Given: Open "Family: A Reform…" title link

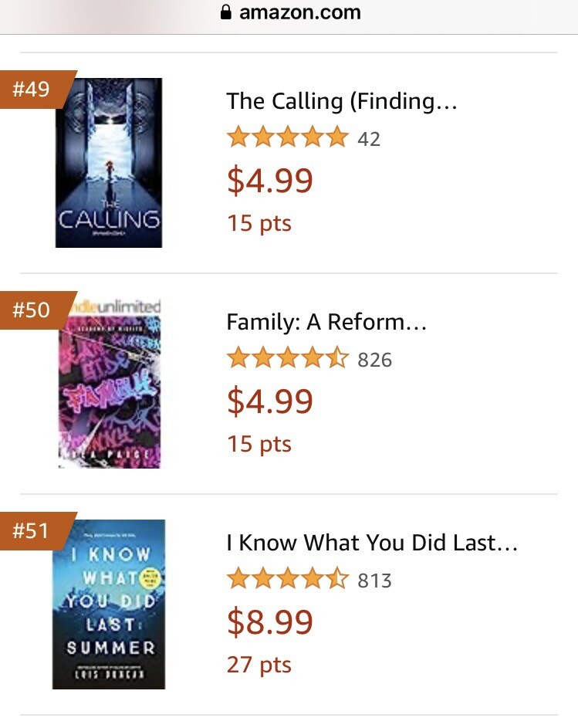Looking at the screenshot, I should pos(326,322).
